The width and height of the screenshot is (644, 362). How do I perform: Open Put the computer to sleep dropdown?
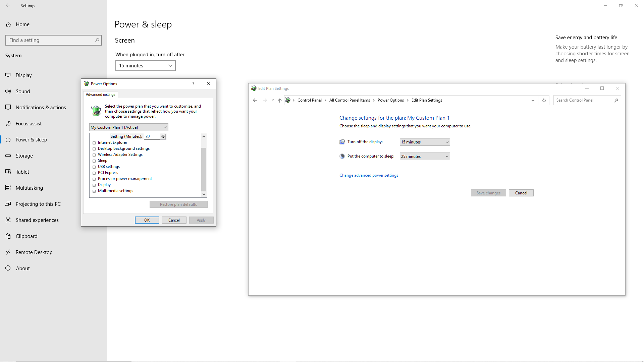tap(425, 157)
